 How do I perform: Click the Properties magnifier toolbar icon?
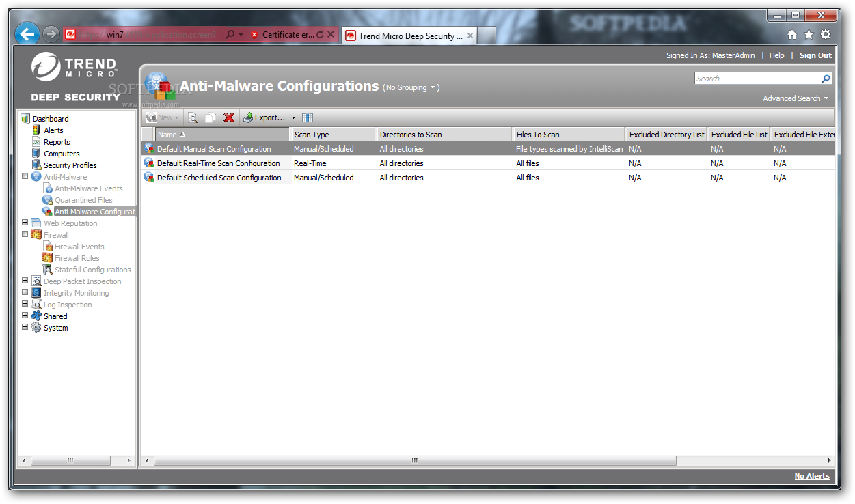coord(193,117)
